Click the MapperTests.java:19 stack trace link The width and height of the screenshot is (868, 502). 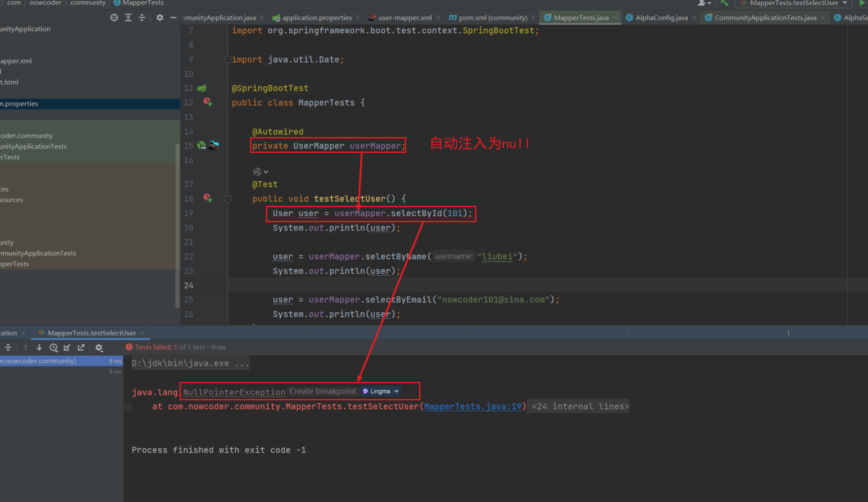(x=474, y=407)
